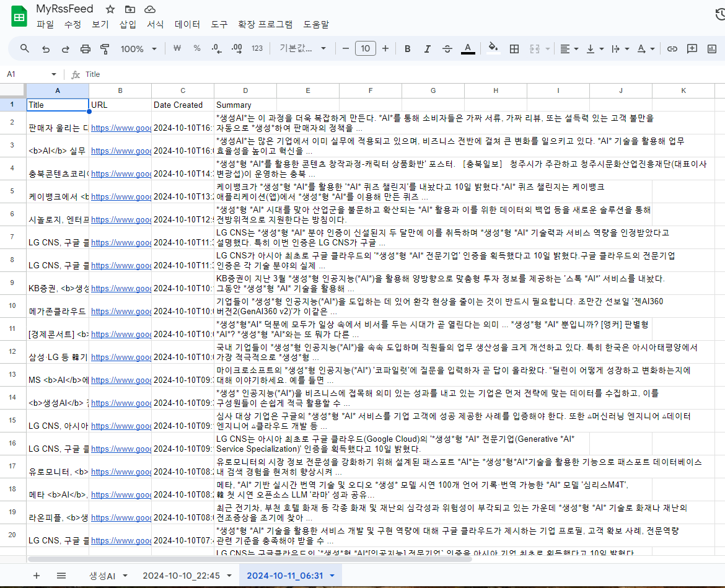
Task: Open the zoom 100% dropdown
Action: [139, 48]
